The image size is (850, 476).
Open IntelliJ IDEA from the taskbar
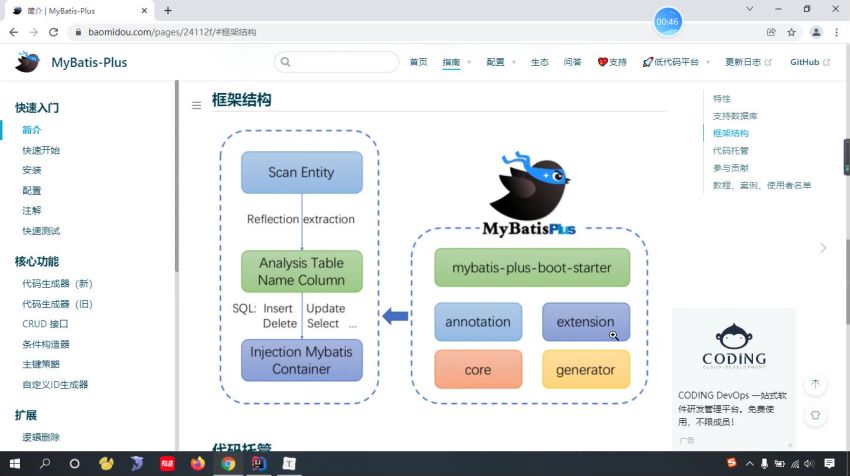(x=259, y=464)
